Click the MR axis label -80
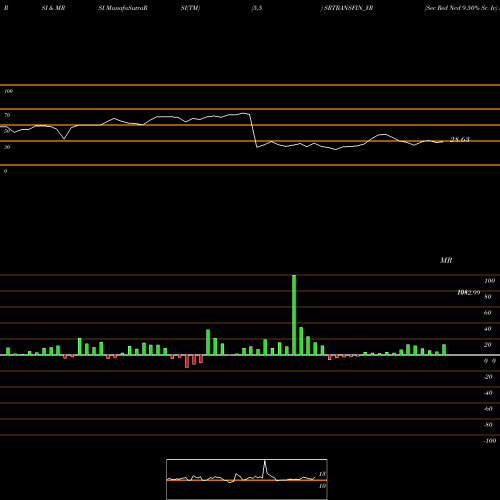This screenshot has height=500, width=500. (x=488, y=425)
